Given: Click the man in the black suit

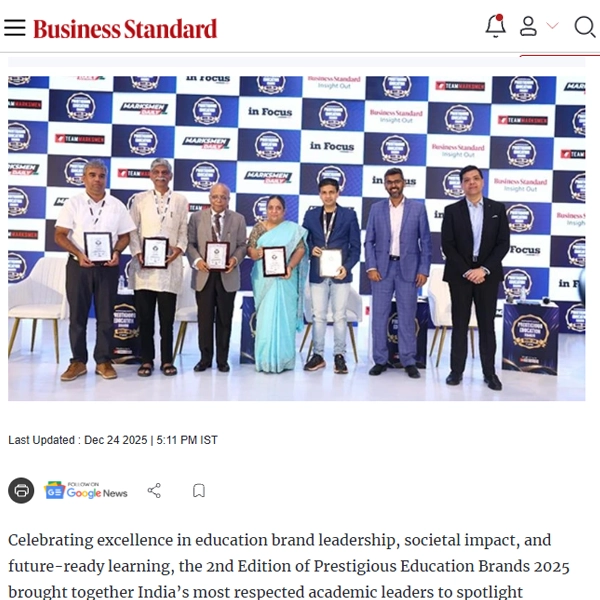Looking at the screenshot, I should pos(475,277).
